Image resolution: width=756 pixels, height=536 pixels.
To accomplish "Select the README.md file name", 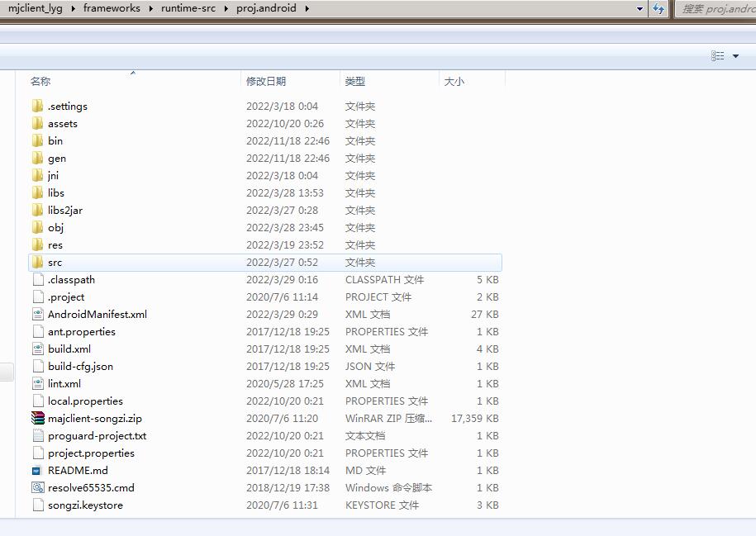I will [x=78, y=471].
